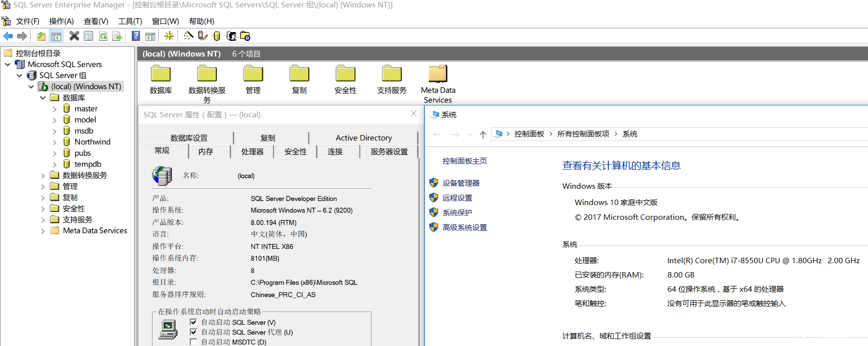Image resolution: width=868 pixels, height=346 pixels.
Task: Switch to the 数据库设置 tab
Action: point(189,138)
